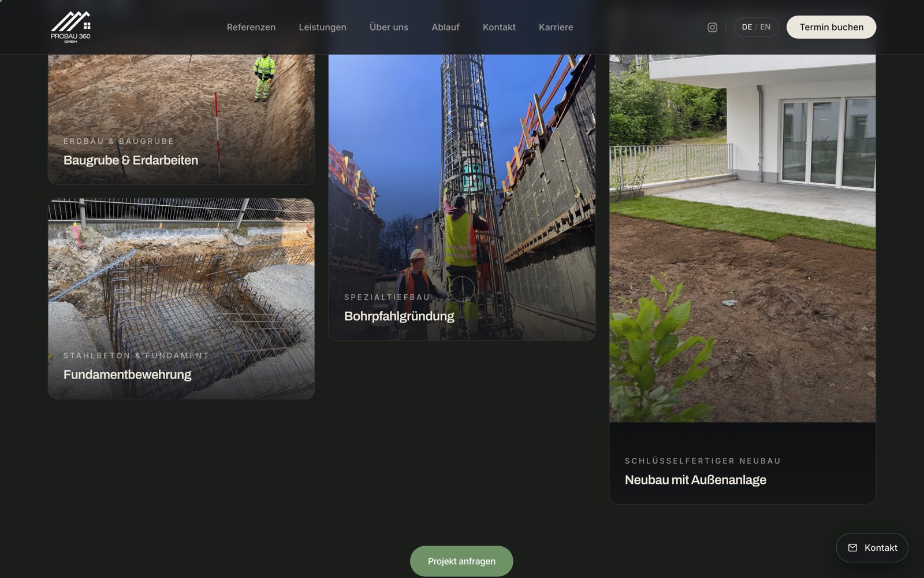Open the floating Kontakt button
Image resolution: width=924 pixels, height=578 pixels.
pyautogui.click(x=872, y=548)
